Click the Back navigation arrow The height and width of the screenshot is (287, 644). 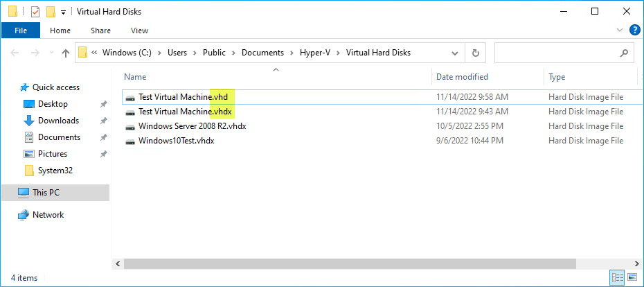click(15, 53)
